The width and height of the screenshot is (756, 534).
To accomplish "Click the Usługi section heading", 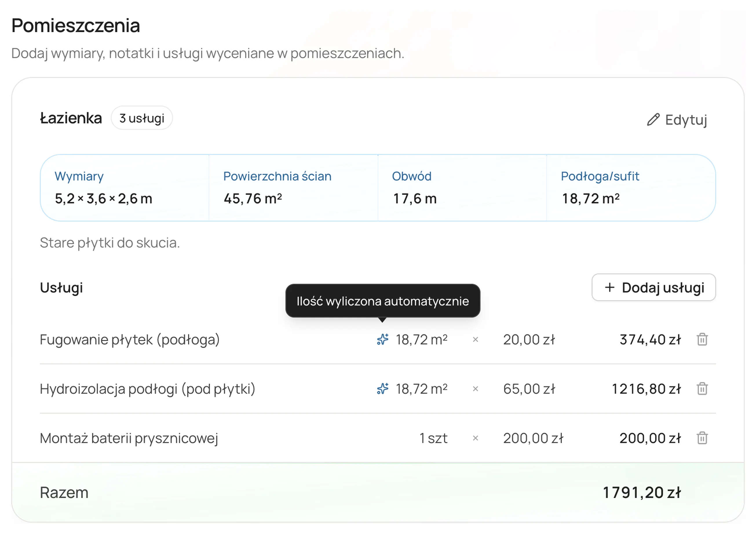I will point(61,288).
